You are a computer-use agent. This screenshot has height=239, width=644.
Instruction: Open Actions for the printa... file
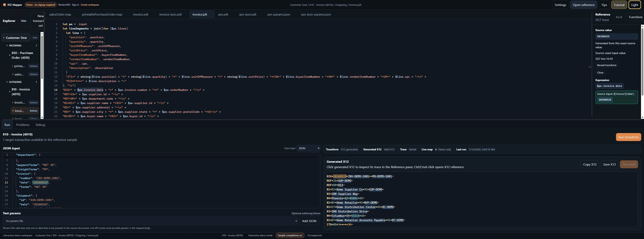[x=34, y=66]
